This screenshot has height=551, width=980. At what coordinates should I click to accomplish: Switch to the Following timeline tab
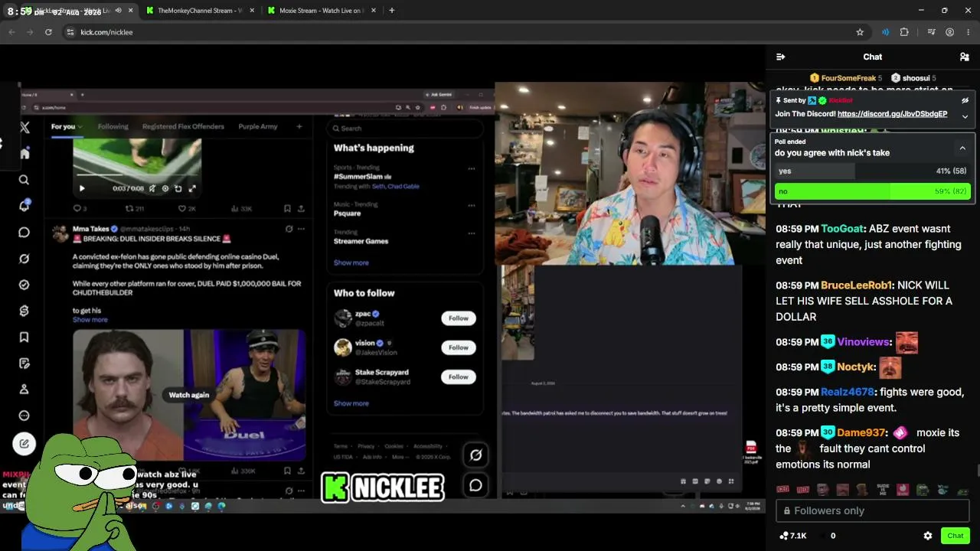(x=113, y=126)
